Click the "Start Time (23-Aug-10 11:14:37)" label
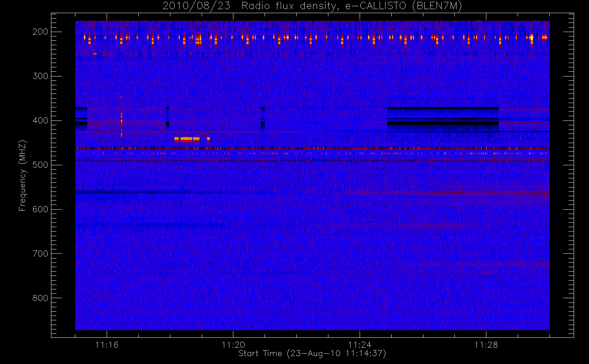 pos(312,353)
